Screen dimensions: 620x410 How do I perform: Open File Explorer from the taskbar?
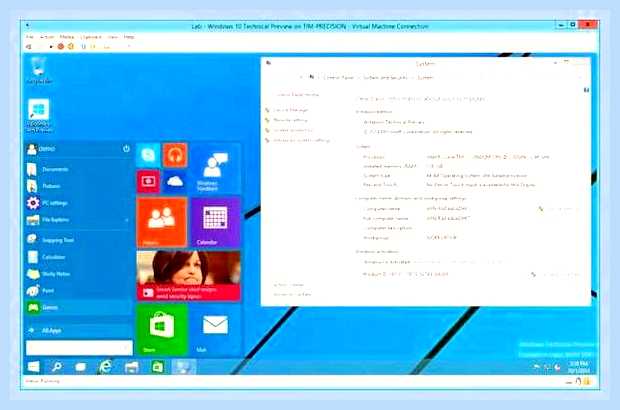tap(131, 367)
